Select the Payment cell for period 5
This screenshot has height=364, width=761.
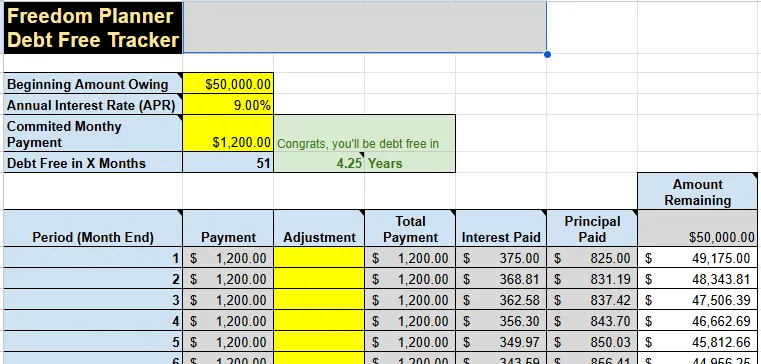[228, 342]
